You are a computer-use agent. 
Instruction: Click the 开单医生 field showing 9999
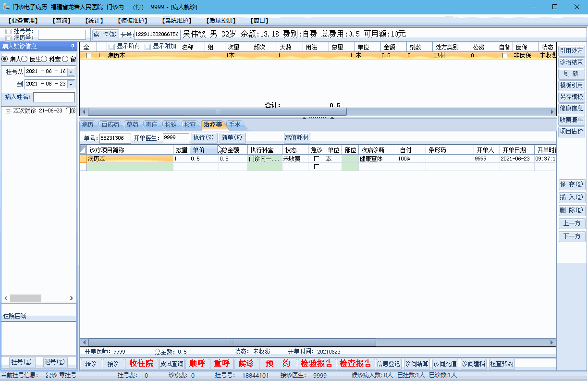(x=176, y=138)
